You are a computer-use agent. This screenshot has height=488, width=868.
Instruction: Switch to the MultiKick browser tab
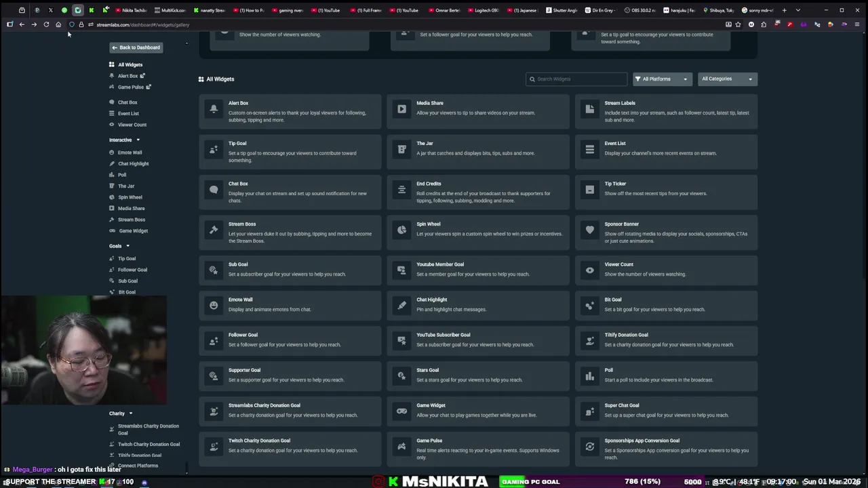(x=170, y=10)
